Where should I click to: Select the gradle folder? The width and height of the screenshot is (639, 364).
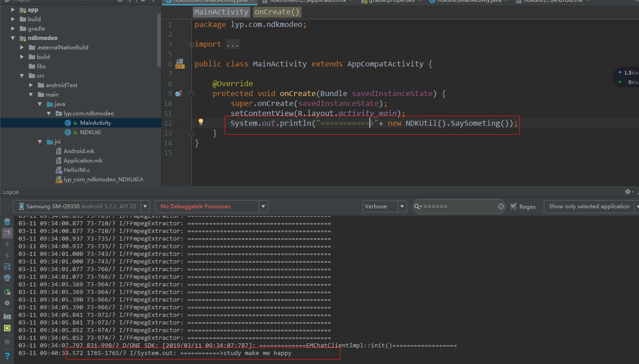[36, 28]
